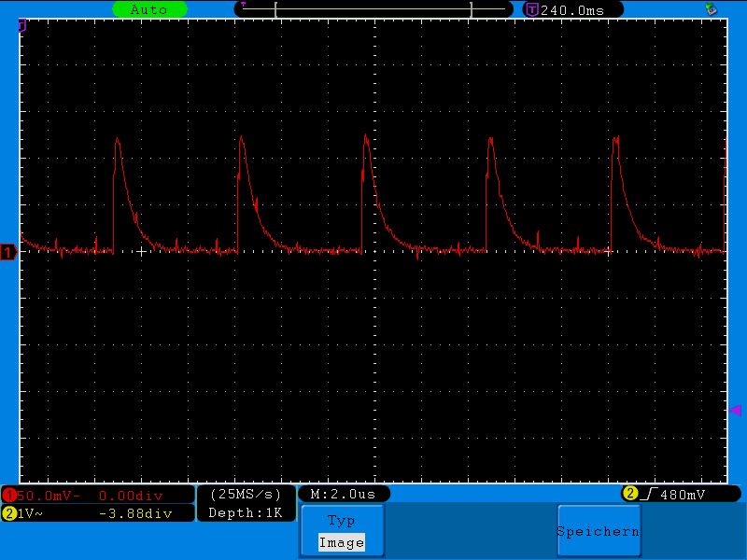This screenshot has width=747, height=560.
Task: Click the purple T trigger position icon
Action: point(531,9)
